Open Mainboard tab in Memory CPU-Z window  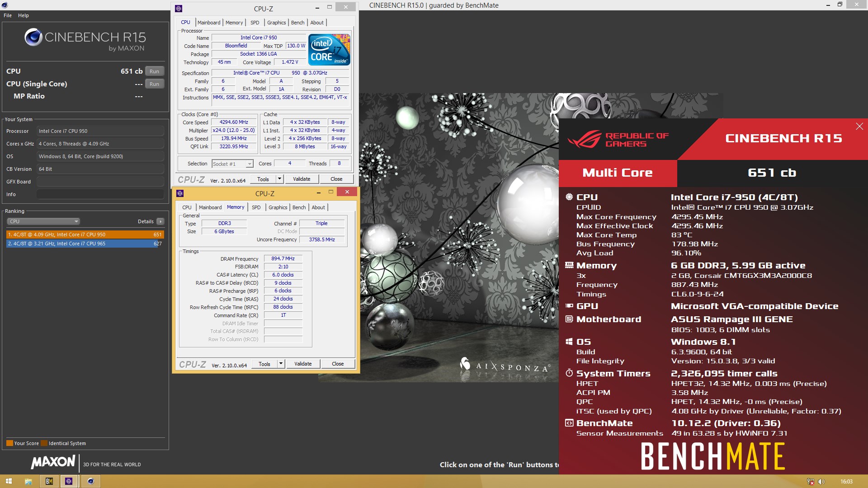(x=210, y=207)
